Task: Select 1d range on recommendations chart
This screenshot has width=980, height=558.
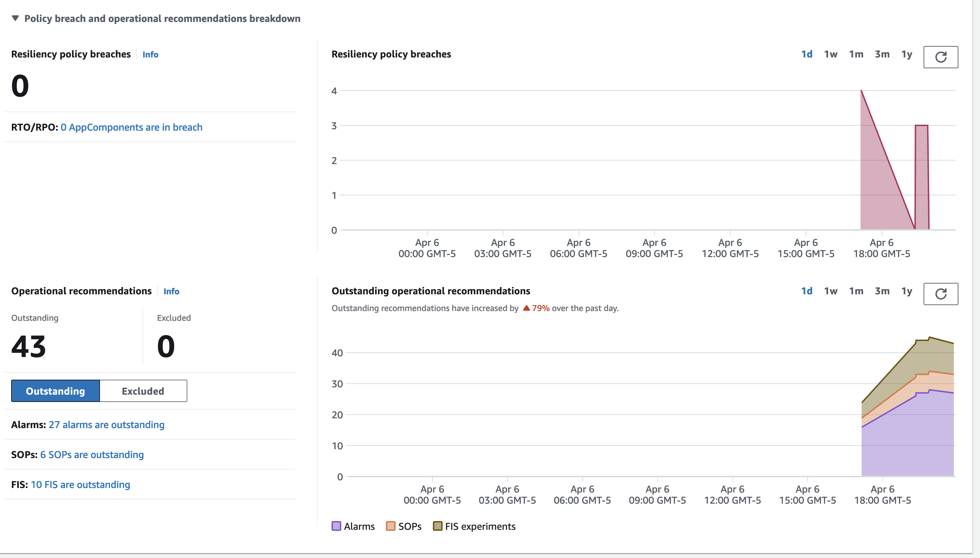Action: tap(807, 291)
